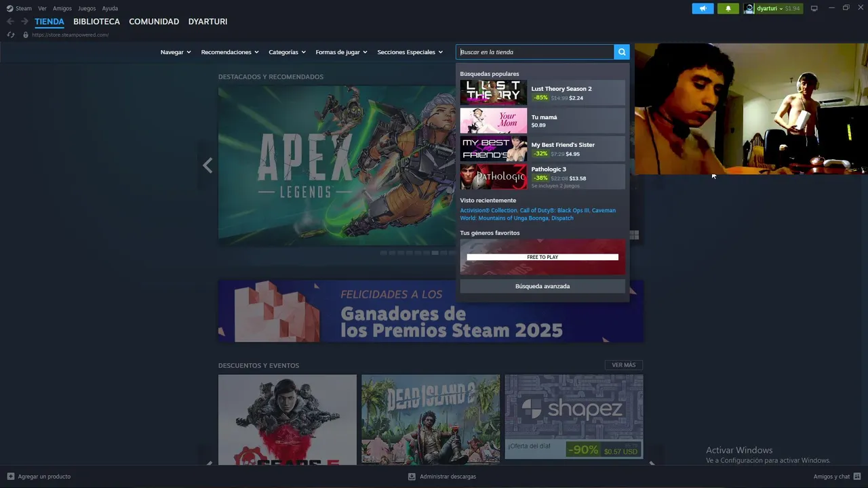Screen dimensions: 868x488
Task: Click the VER MÁS button
Action: (624, 365)
